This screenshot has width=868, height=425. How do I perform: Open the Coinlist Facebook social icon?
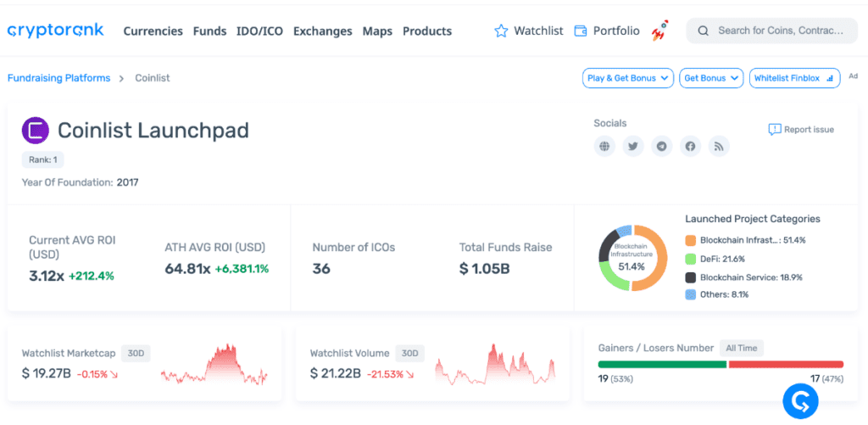(690, 147)
